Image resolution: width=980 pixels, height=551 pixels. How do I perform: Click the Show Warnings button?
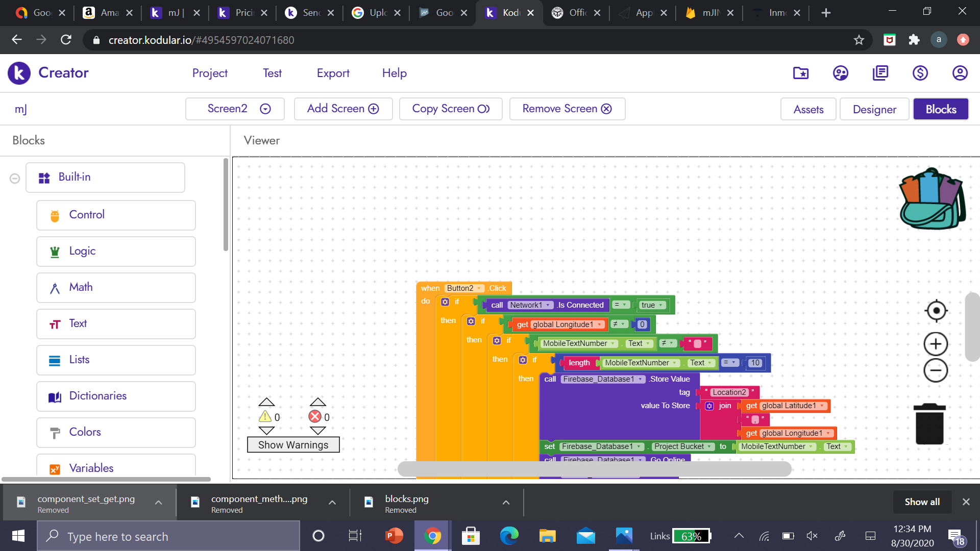click(293, 445)
